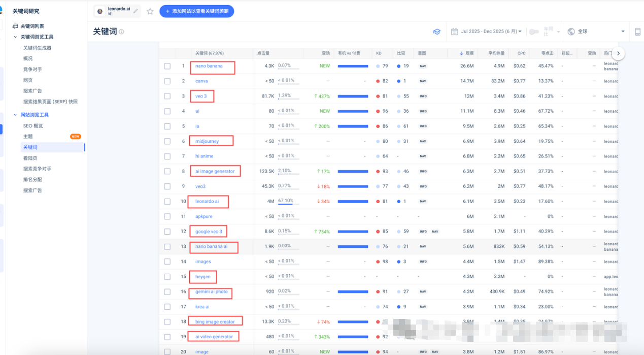Select the canva row checkbox

pyautogui.click(x=167, y=81)
